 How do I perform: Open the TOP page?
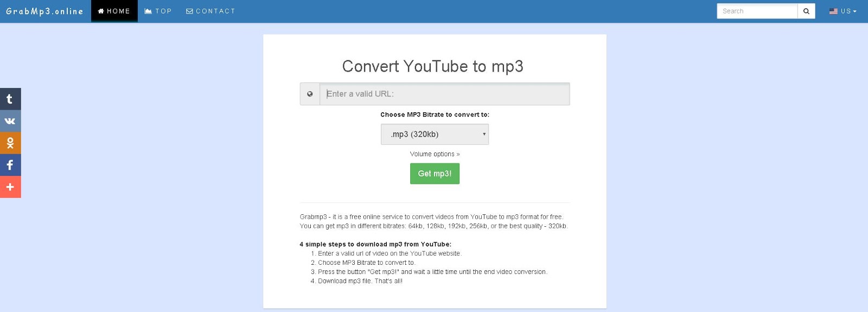[x=158, y=11]
